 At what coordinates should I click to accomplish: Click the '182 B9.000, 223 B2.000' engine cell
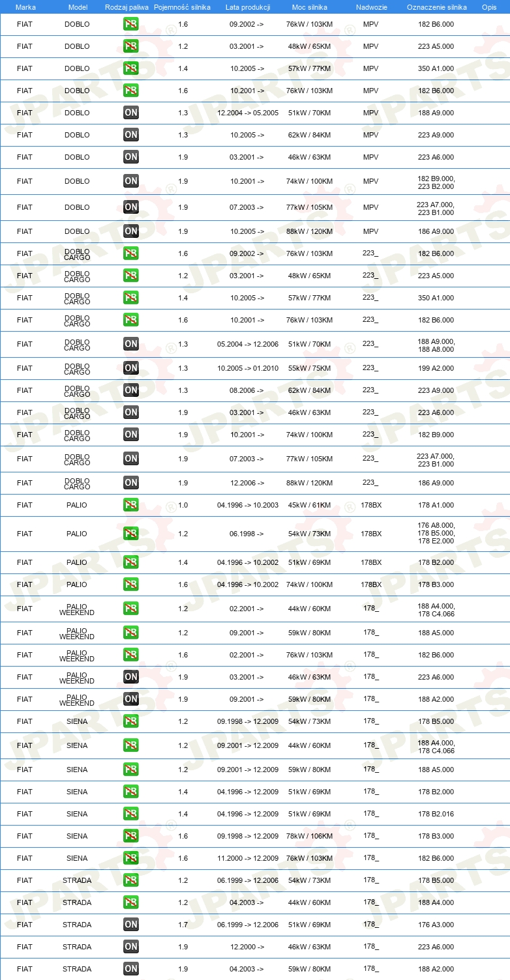tap(436, 182)
